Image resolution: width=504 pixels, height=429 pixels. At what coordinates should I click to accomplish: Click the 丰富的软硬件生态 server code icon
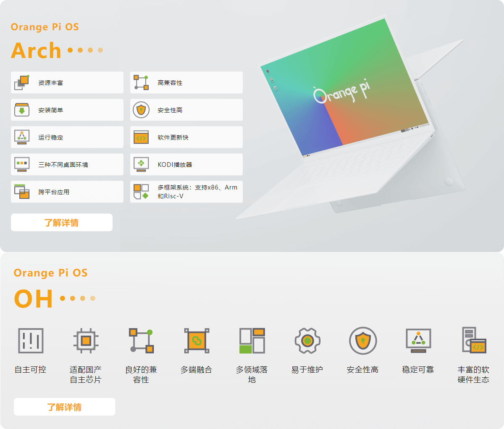[473, 340]
